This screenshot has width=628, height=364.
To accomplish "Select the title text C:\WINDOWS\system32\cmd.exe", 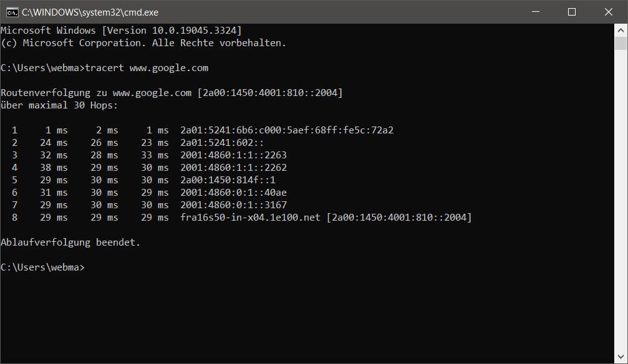I will click(90, 12).
